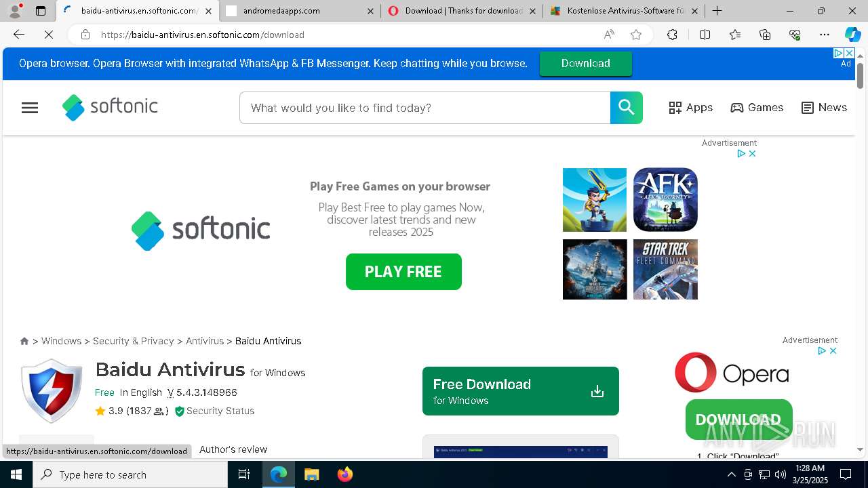
Task: Open the Games section
Action: [757, 108]
